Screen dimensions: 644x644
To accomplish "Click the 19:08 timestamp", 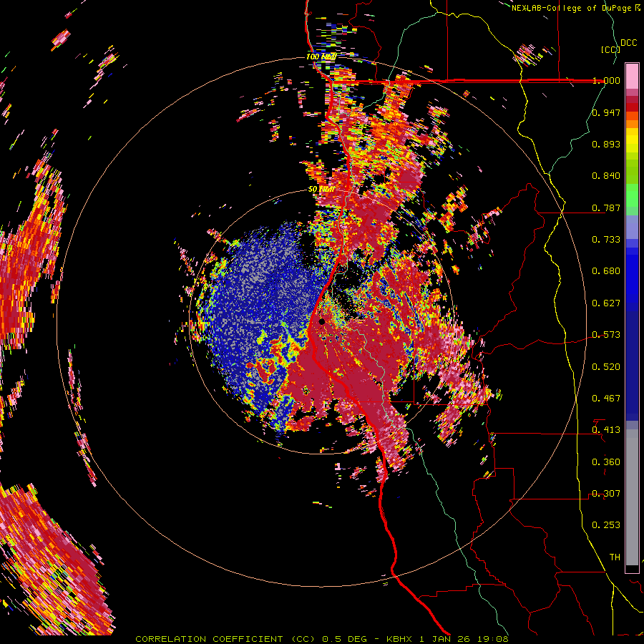I will [493, 639].
